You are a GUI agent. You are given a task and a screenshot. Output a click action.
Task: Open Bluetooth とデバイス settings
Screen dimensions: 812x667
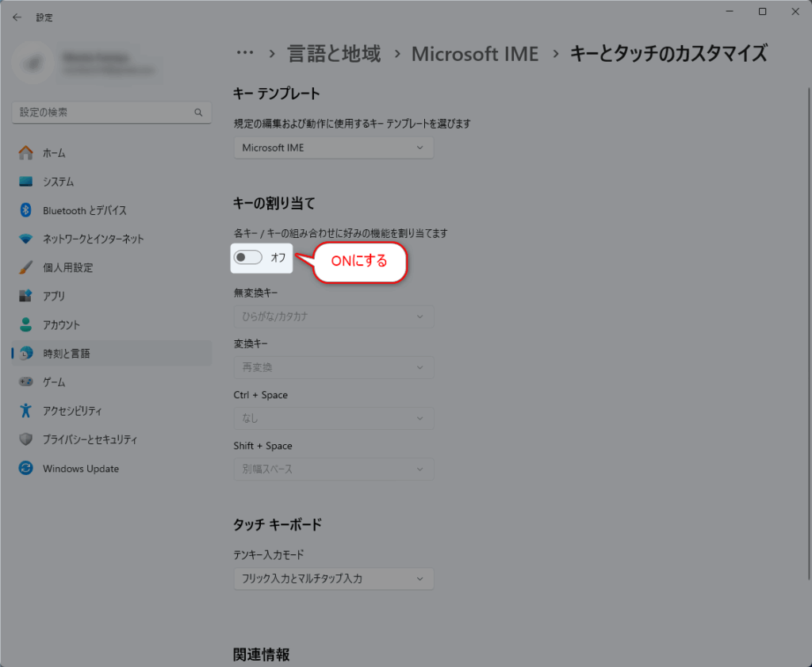tap(111, 210)
